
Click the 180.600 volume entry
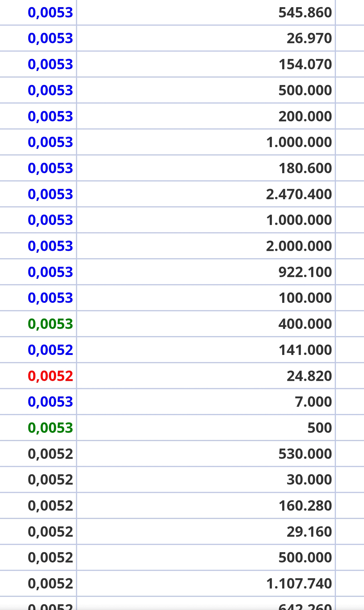(x=305, y=168)
